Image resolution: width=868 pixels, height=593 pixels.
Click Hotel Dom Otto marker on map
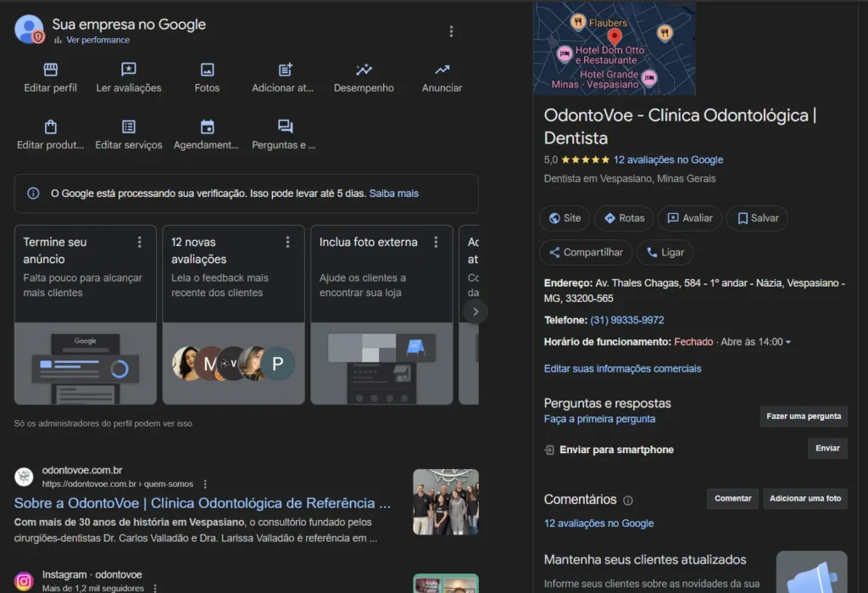pyautogui.click(x=564, y=53)
